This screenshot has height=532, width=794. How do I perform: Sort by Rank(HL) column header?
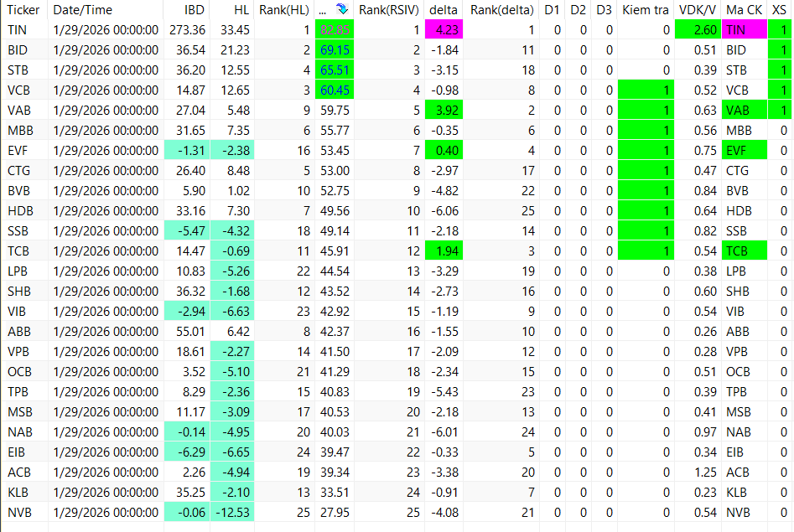point(284,9)
